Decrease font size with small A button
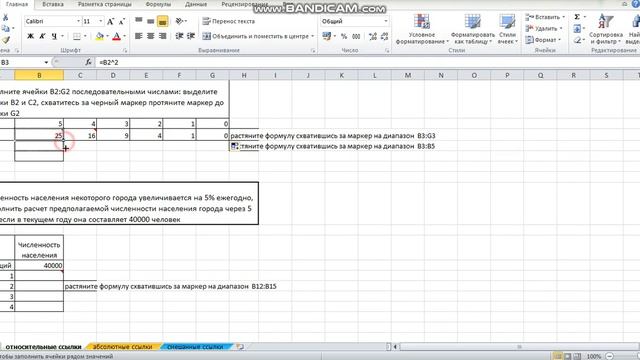 121,22
